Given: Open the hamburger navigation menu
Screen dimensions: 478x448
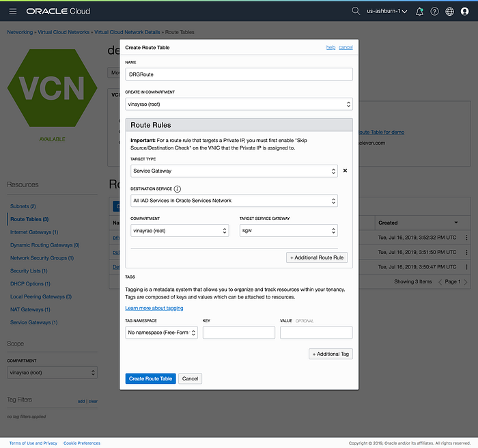Looking at the screenshot, I should coord(13,12).
